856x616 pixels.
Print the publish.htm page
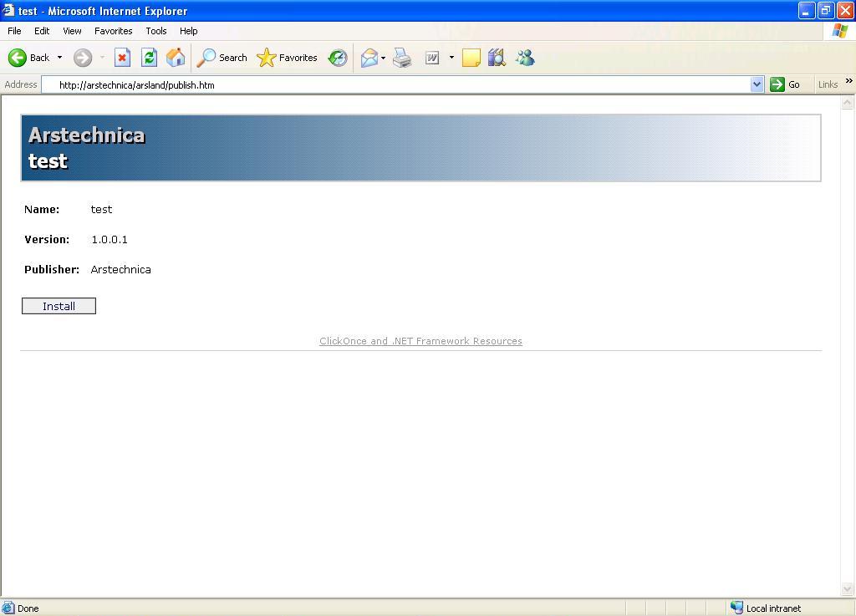click(x=402, y=58)
